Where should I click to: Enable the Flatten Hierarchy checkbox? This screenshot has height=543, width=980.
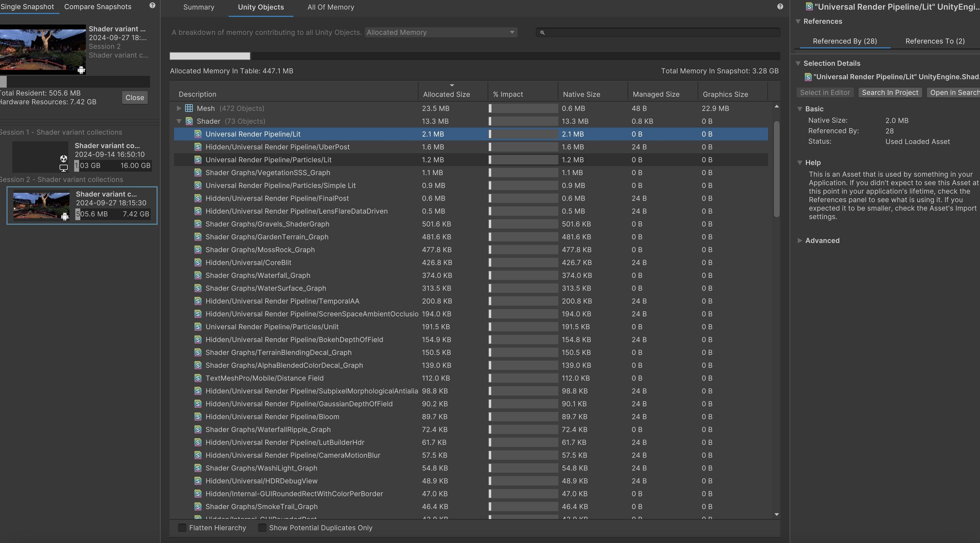182,528
